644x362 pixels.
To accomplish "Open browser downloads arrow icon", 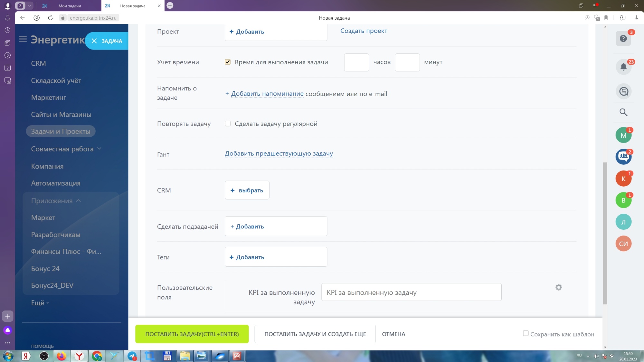I will pos(636,18).
